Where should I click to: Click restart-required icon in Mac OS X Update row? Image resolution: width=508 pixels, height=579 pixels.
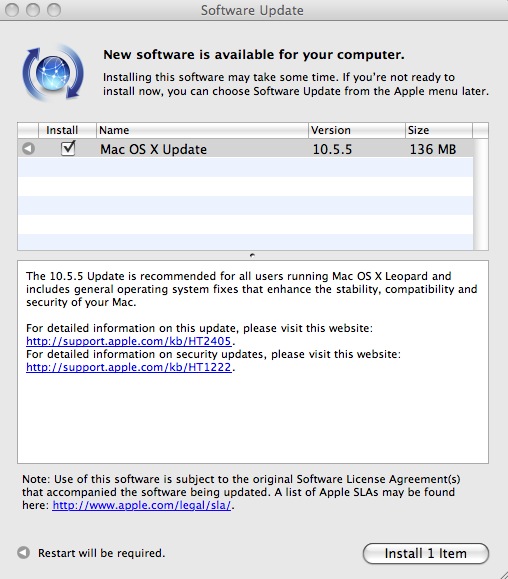(x=28, y=149)
